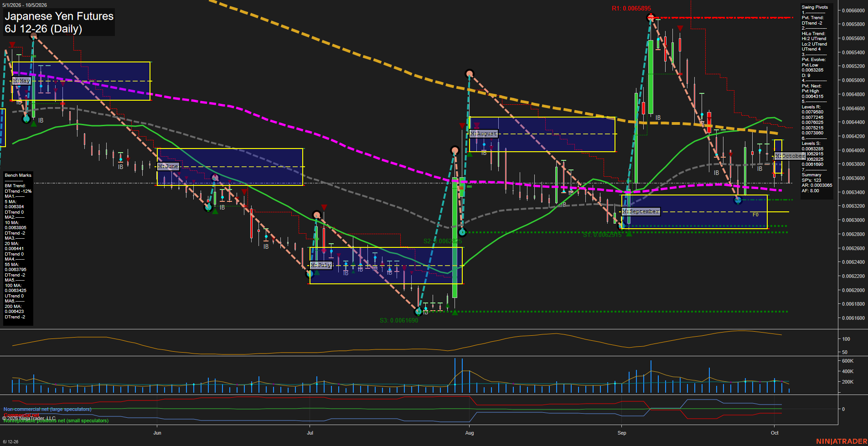Click the 'Bench Marks' panel heading
868x446 pixels.
point(18,175)
